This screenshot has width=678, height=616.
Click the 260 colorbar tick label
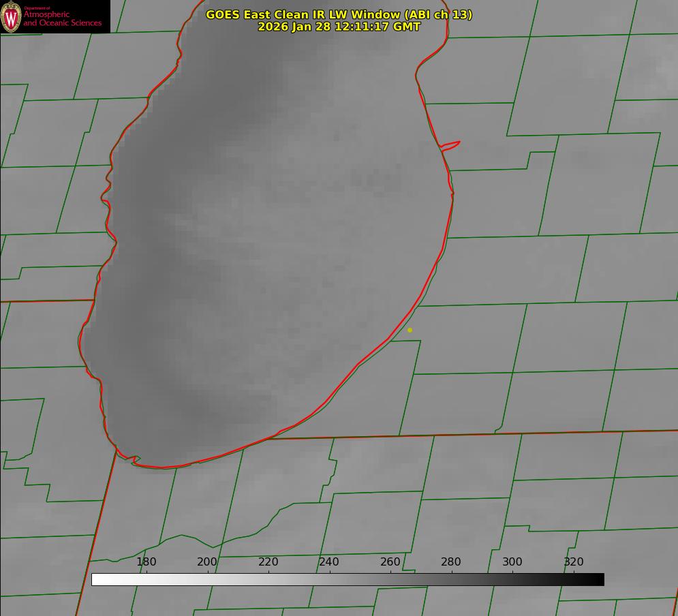[x=390, y=562]
